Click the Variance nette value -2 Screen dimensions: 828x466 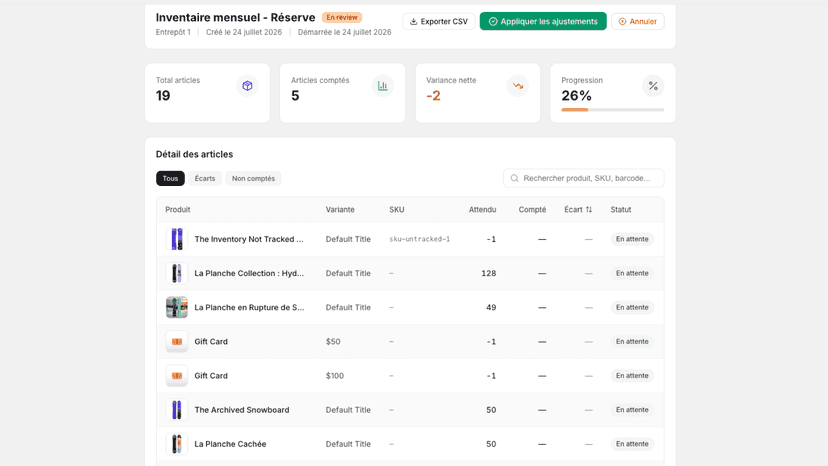coord(434,96)
